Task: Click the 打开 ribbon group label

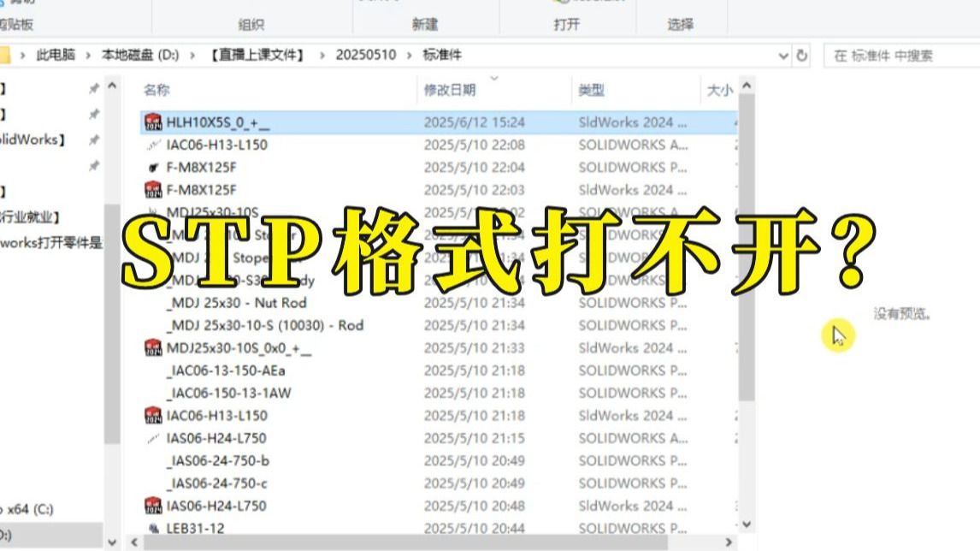Action: pos(567,23)
